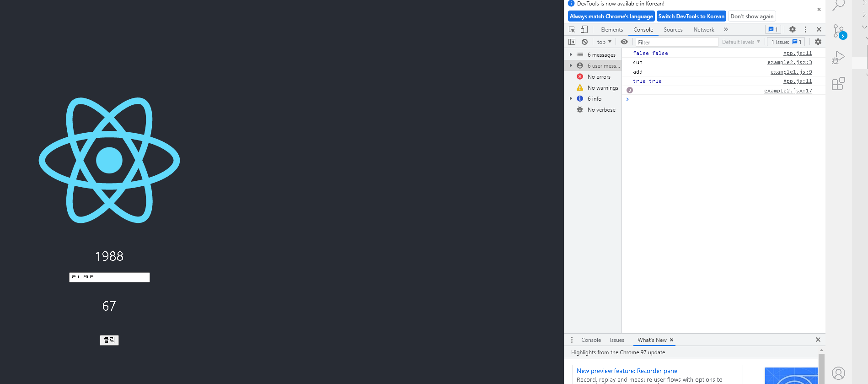868x384 pixels.
Task: Open the example2.jsx:3 source link
Action: [x=790, y=62]
